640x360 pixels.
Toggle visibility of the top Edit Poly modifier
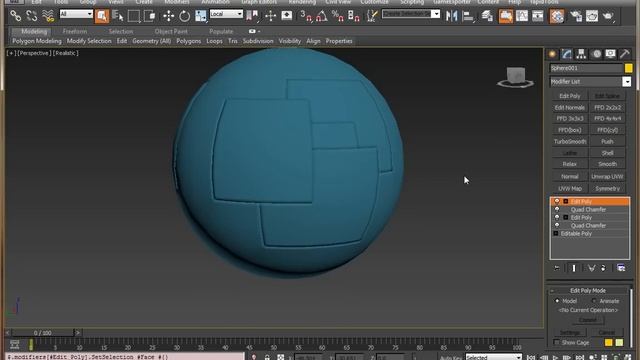click(557, 201)
